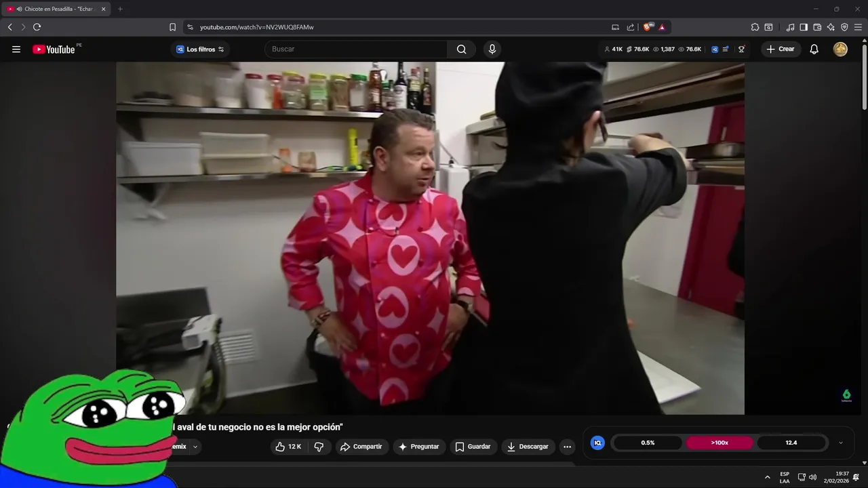Open the browser main menu

point(858,27)
